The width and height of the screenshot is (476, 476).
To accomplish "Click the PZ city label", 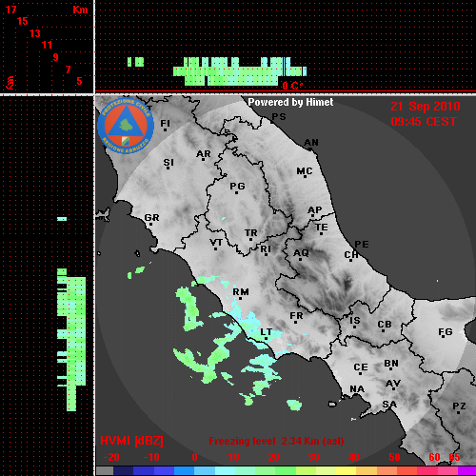I will [459, 407].
